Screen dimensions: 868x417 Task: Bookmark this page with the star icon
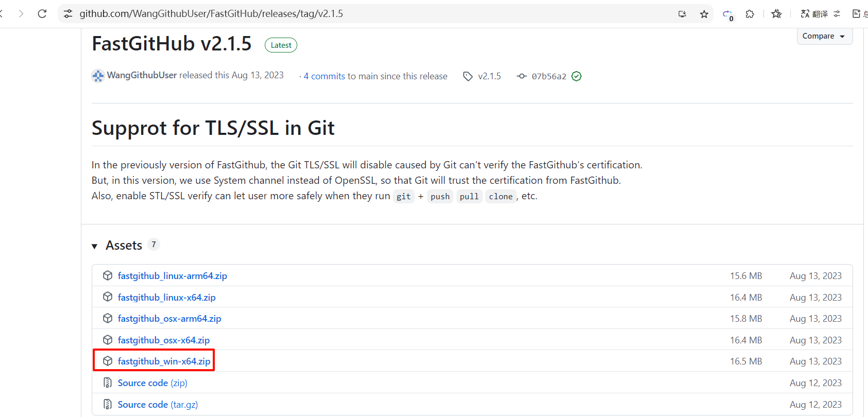(x=704, y=14)
